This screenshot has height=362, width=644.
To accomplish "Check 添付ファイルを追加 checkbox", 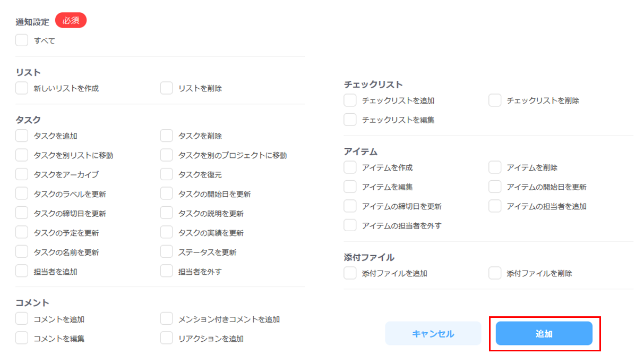I will (x=350, y=273).
